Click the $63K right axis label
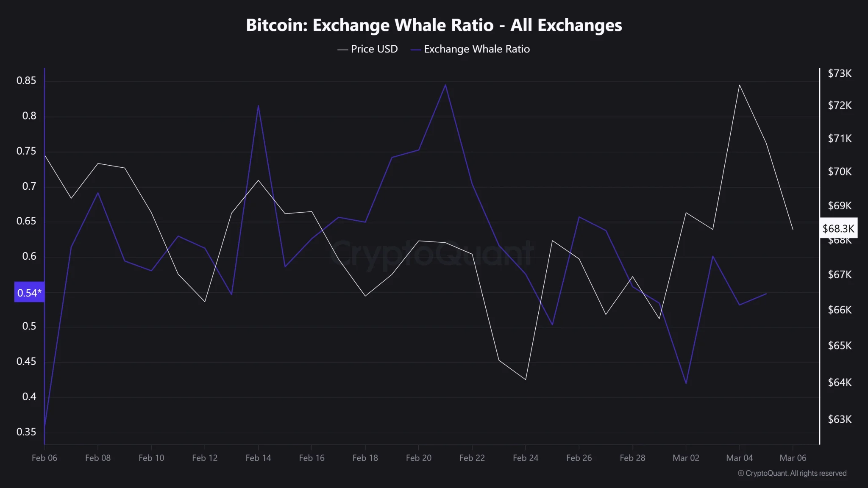Screen dimensions: 868x488 [840, 419]
